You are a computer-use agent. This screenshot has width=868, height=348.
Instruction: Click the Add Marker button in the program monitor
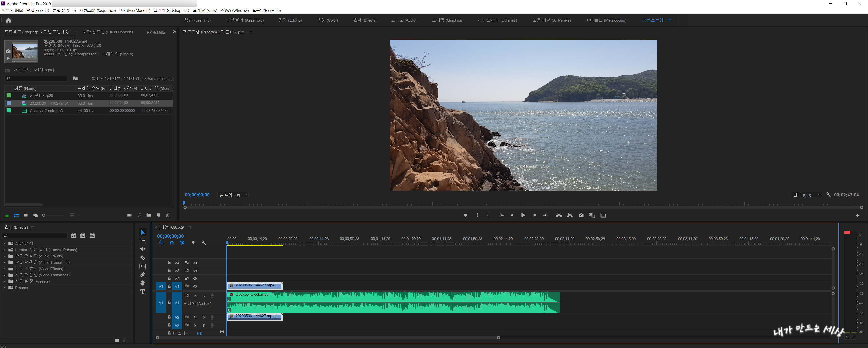tap(465, 215)
